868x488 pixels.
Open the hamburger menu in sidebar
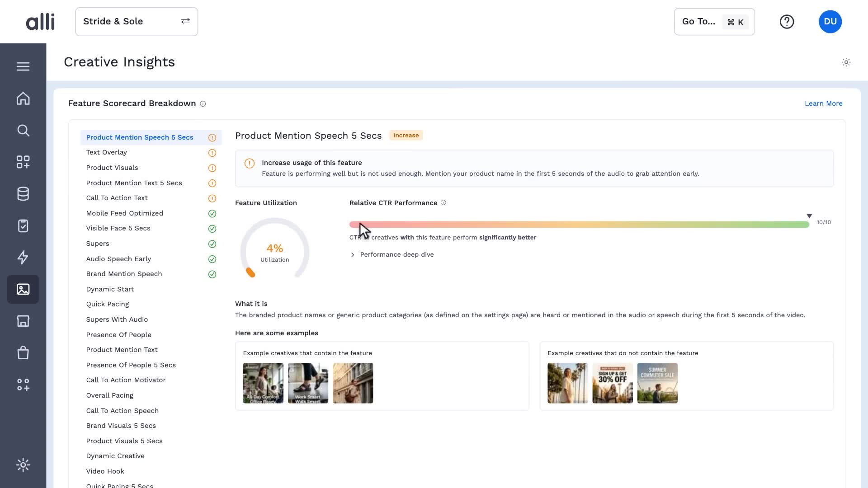click(x=23, y=66)
